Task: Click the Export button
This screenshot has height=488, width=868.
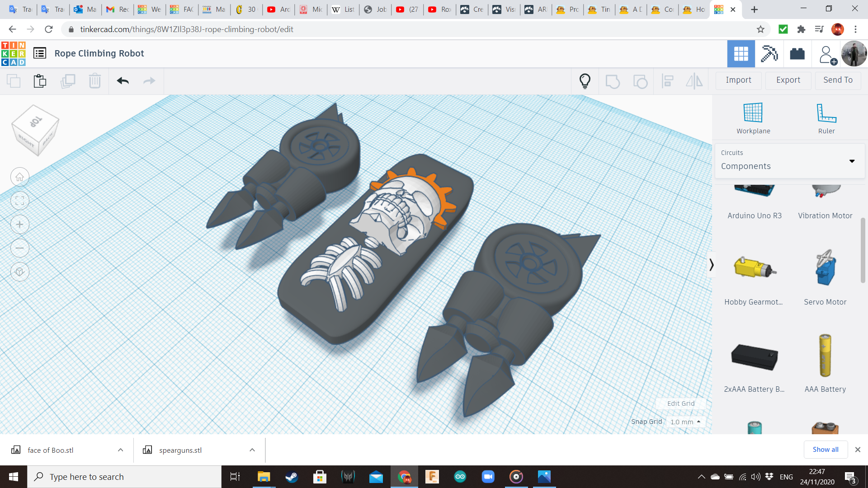Action: (x=788, y=80)
